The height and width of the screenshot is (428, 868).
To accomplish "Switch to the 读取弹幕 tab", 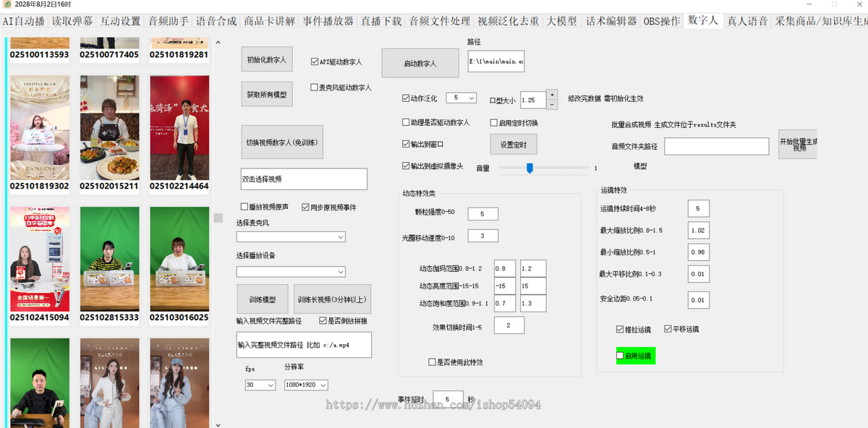I will [x=72, y=21].
